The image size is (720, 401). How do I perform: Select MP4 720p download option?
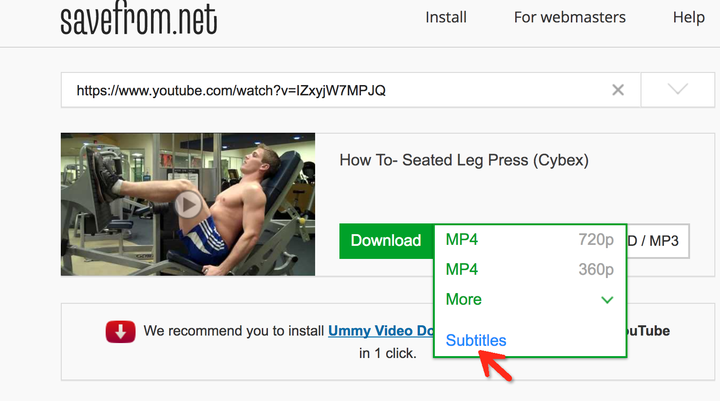[530, 240]
